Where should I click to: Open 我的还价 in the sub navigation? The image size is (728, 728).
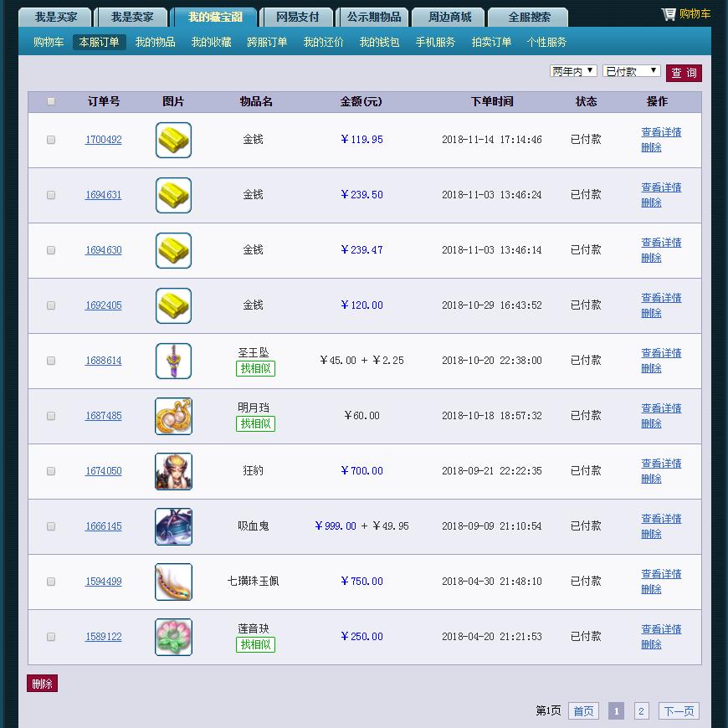(x=323, y=42)
